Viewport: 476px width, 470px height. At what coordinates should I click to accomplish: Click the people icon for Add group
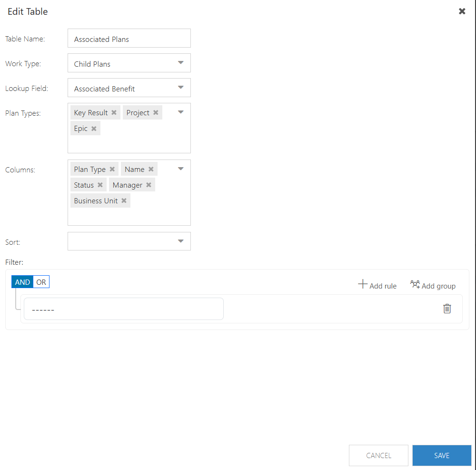(x=415, y=284)
